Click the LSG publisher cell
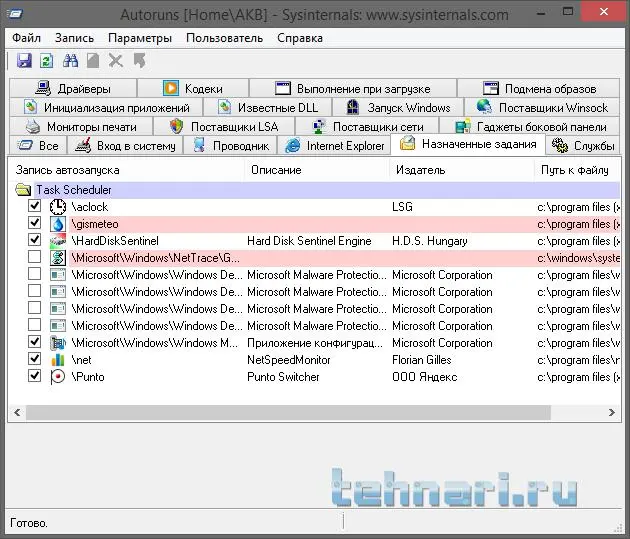Screen dimensions: 630x539 (x=402, y=207)
